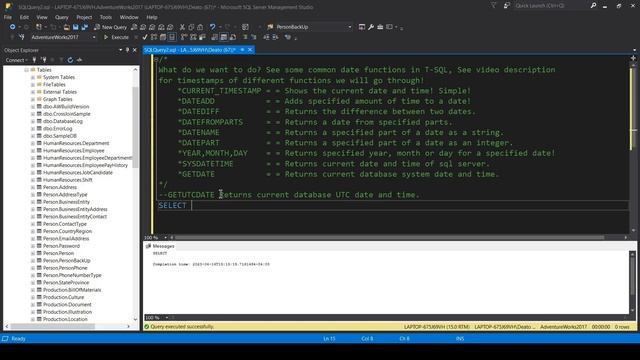This screenshot has height=360, width=640.
Task: Click the SELECT line in editor
Action: click(392, 205)
